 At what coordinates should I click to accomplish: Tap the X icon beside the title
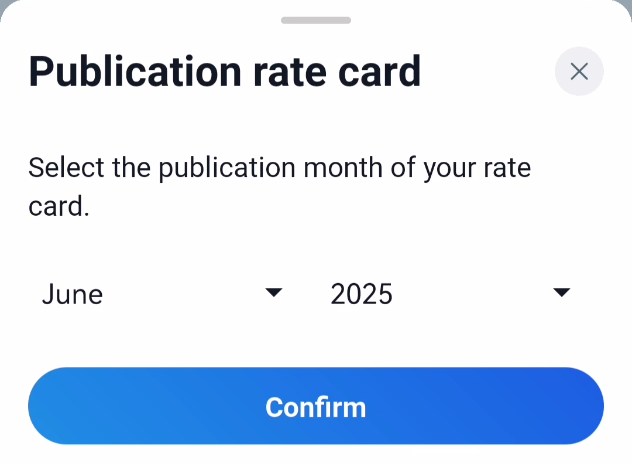[579, 71]
